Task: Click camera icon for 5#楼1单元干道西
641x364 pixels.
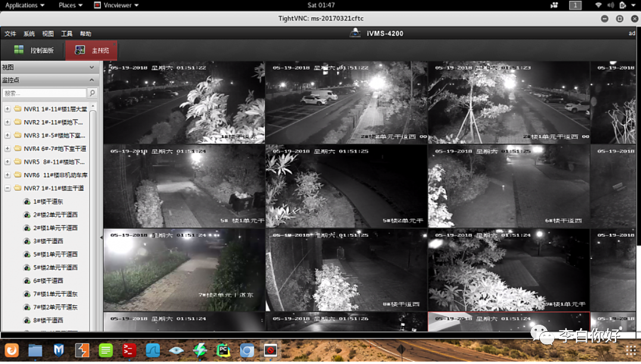Action: coord(27,255)
